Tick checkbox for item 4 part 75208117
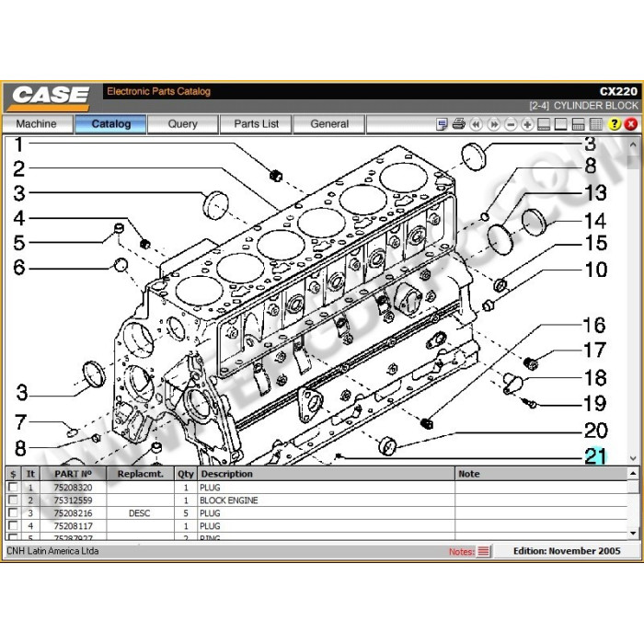 13,525
